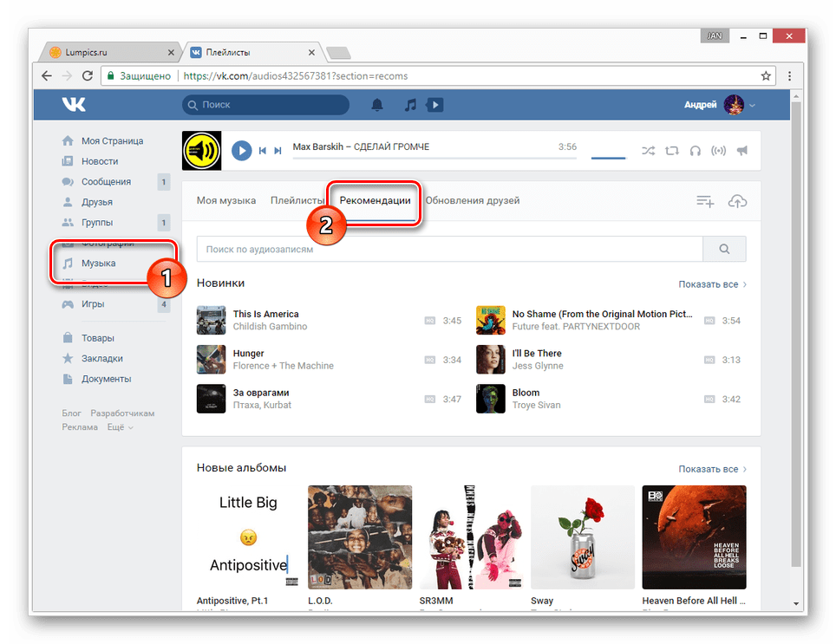Reload the browser page

pyautogui.click(x=88, y=75)
